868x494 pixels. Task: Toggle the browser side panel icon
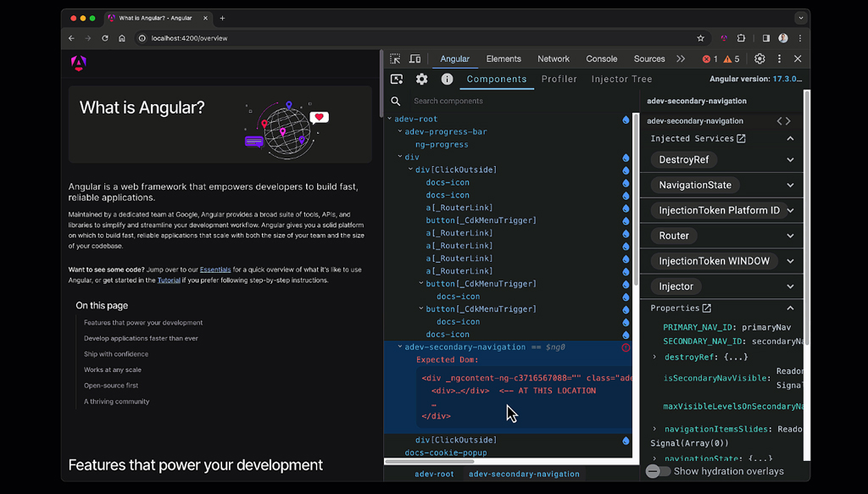click(x=766, y=38)
